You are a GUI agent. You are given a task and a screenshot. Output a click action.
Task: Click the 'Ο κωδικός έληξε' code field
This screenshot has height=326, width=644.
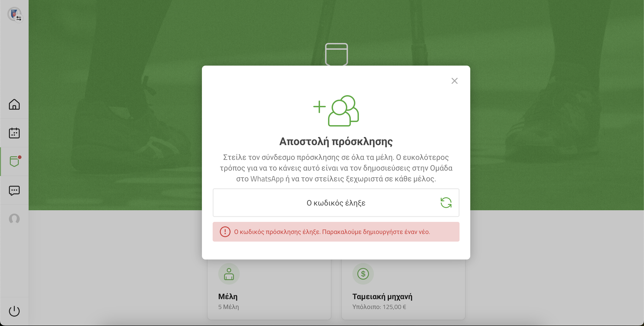click(x=336, y=203)
